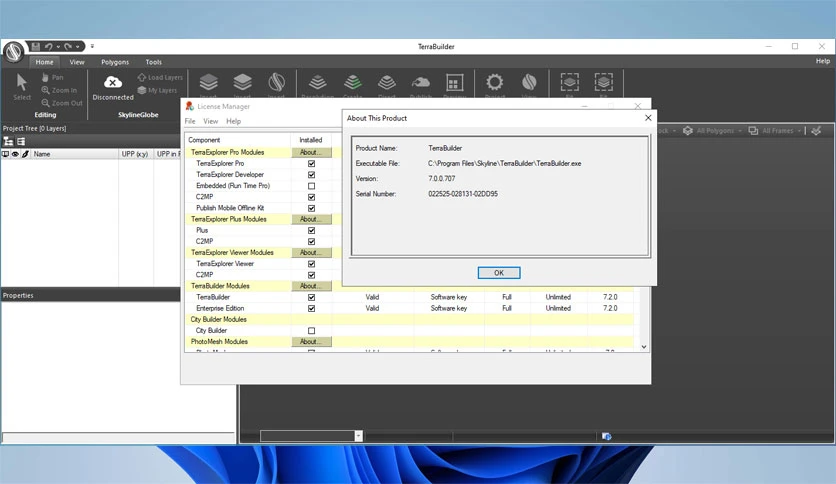Open the File menu in License Manager
This screenshot has height=484, width=836.
tap(190, 121)
